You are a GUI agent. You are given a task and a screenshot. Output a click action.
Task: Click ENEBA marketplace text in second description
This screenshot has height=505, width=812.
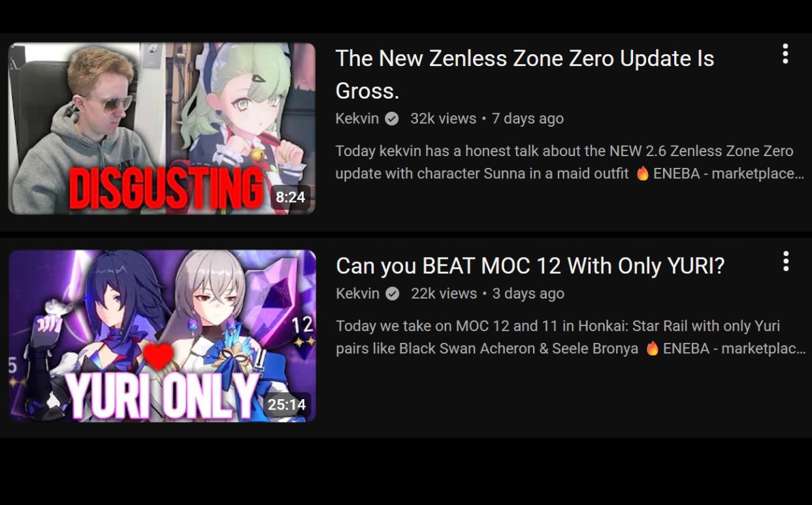pos(734,349)
